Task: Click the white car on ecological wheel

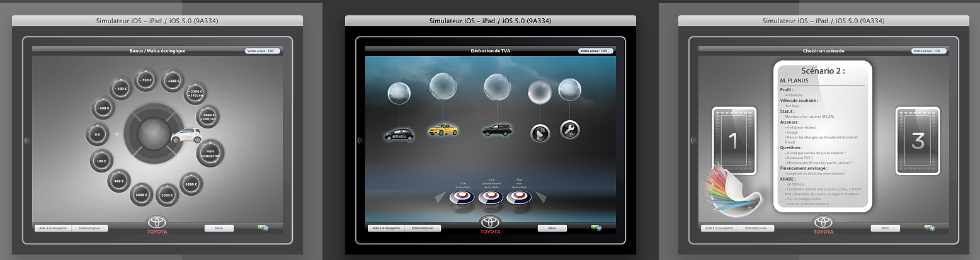Action: coord(186,135)
